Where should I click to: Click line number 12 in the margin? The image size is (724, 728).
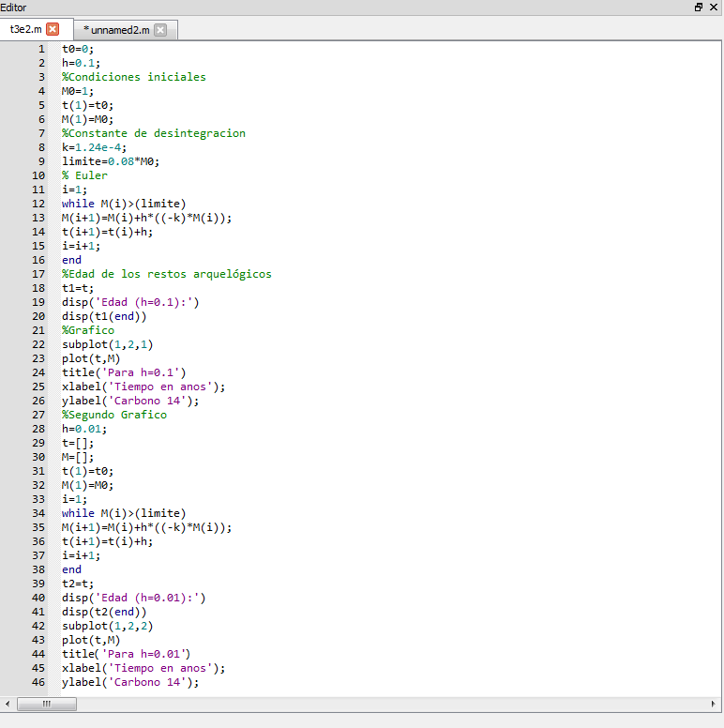(38, 204)
